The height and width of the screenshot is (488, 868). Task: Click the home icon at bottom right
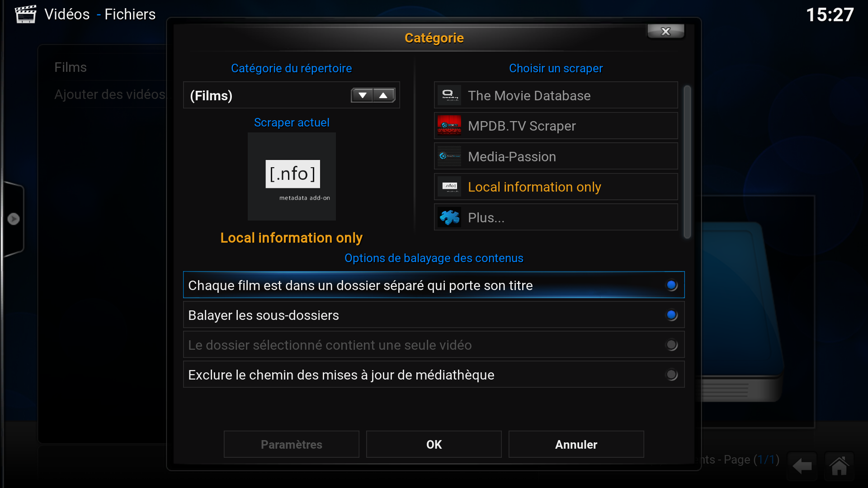tap(839, 466)
